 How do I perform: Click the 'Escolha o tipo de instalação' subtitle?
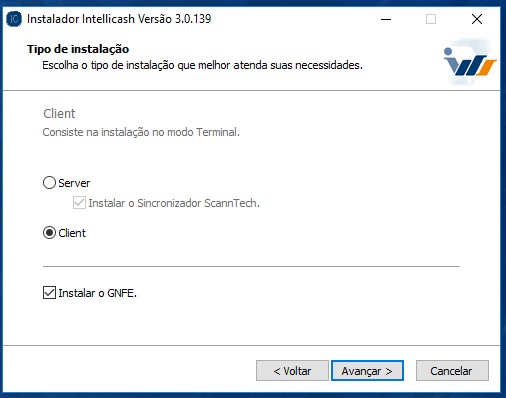point(202,65)
